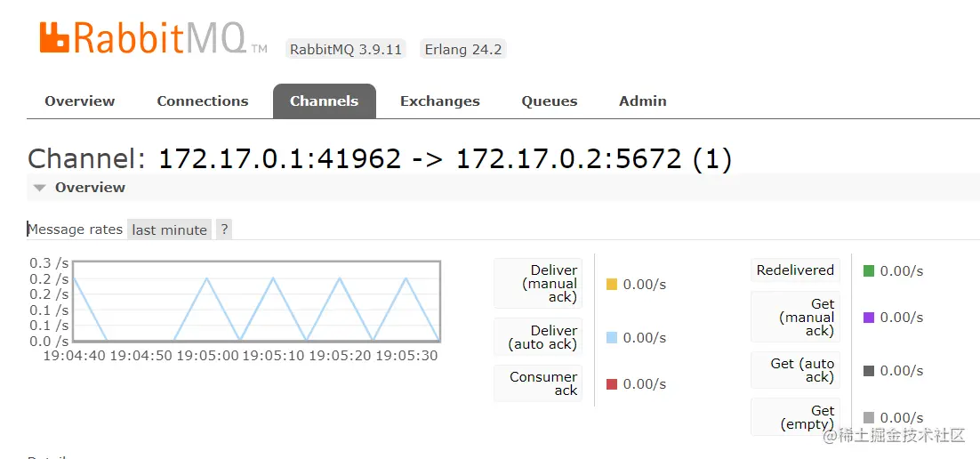Viewport: 980px width, 459px height.
Task: Click the yellow Deliver (manual ack) swatch
Action: pyautogui.click(x=612, y=285)
